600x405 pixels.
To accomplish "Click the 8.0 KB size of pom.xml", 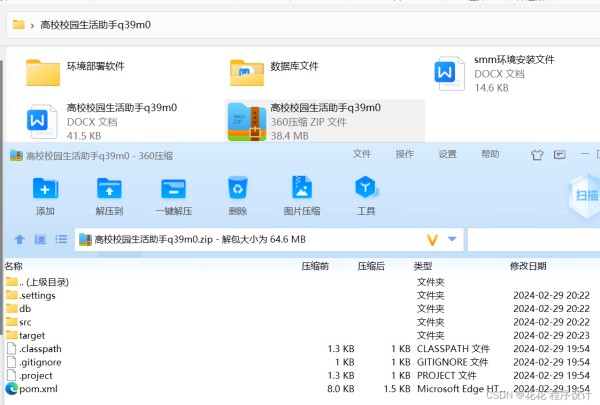I will pos(341,389).
